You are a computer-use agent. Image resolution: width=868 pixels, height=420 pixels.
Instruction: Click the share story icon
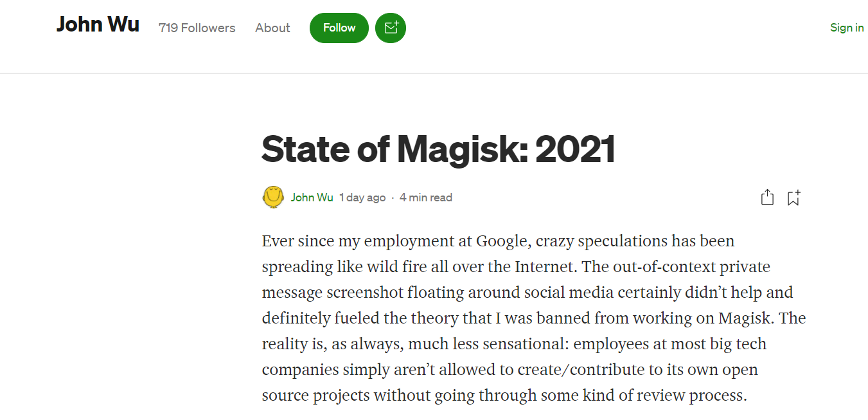click(x=767, y=197)
